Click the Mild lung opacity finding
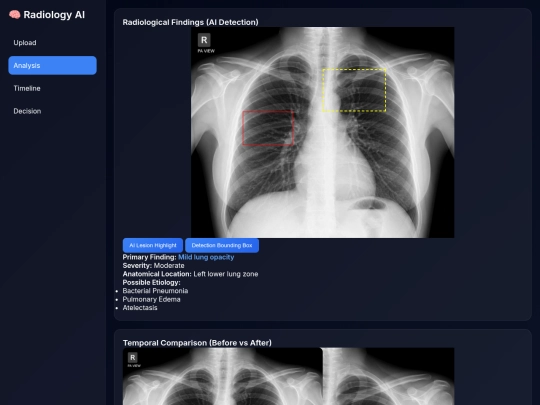The image size is (540, 405). (206, 257)
